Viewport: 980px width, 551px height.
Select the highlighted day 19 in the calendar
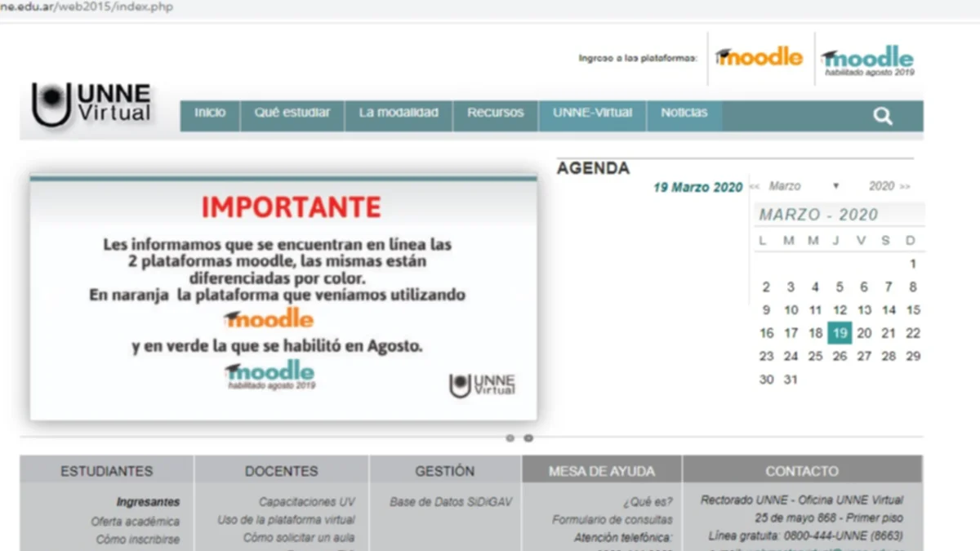[839, 333]
